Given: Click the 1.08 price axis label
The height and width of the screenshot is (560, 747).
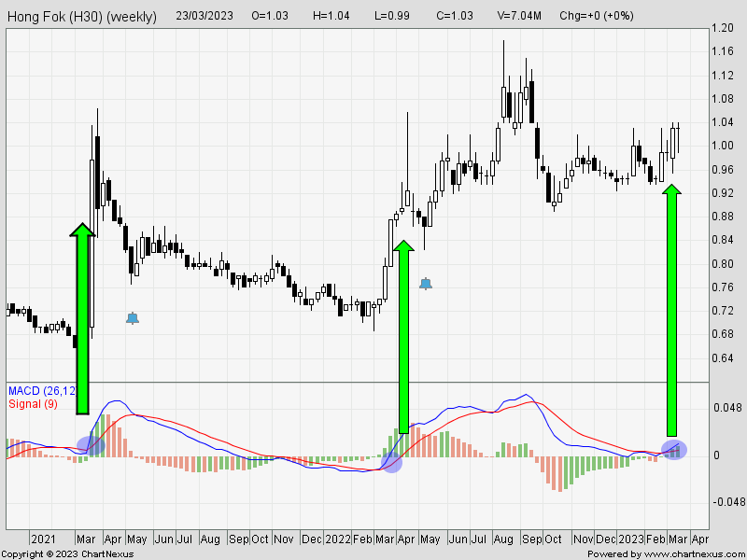Looking at the screenshot, I should pyautogui.click(x=722, y=99).
